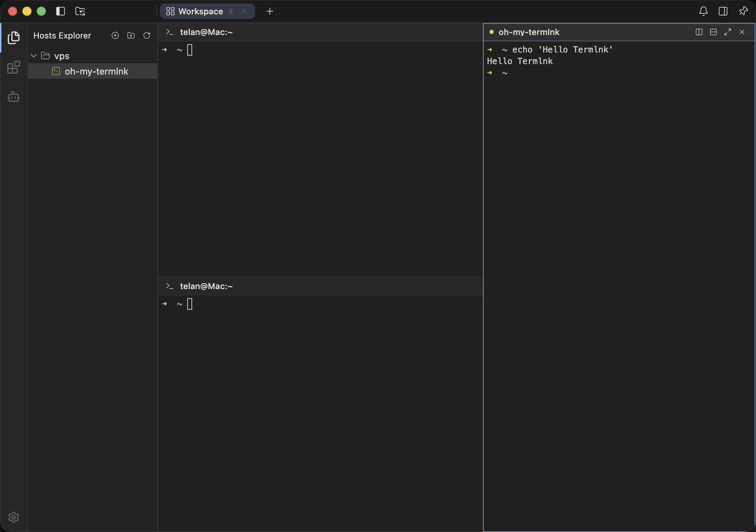Click the echo 'Hello Termlnk' command text

[562, 49]
